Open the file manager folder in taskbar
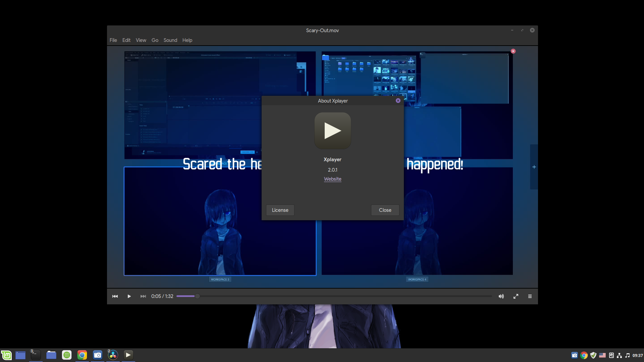The width and height of the screenshot is (644, 362). 51,355
